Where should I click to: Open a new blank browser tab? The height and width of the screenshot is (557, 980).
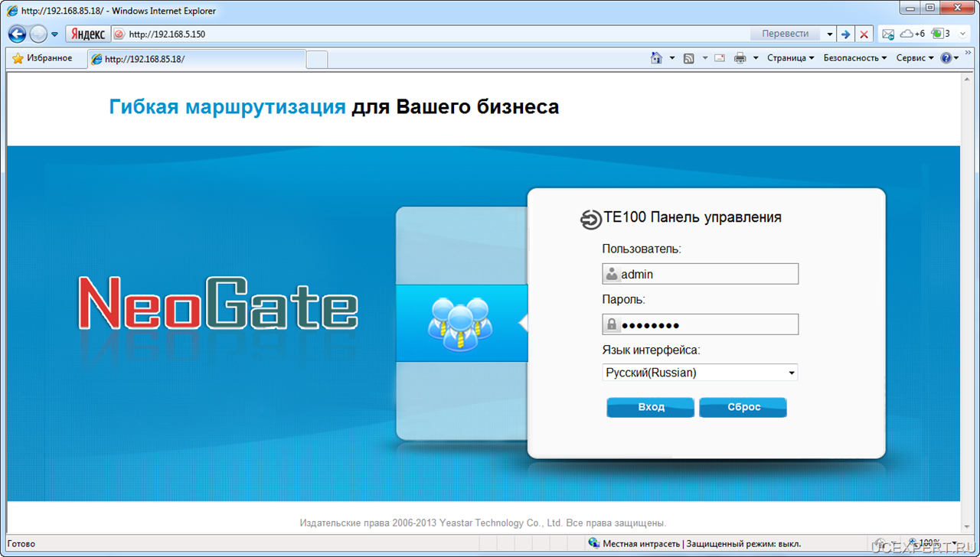(317, 59)
